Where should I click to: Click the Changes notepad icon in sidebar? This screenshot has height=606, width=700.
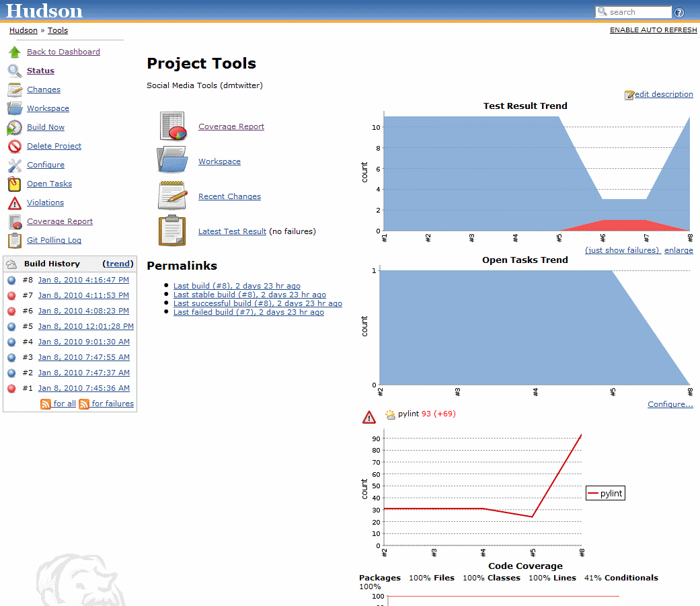pyautogui.click(x=15, y=89)
